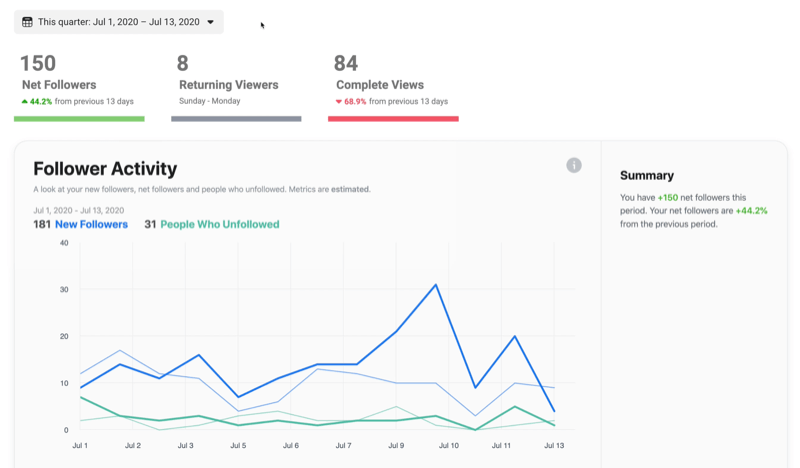Click the green bar under Net Followers
Viewport: 800px width, 468px height.
click(79, 119)
